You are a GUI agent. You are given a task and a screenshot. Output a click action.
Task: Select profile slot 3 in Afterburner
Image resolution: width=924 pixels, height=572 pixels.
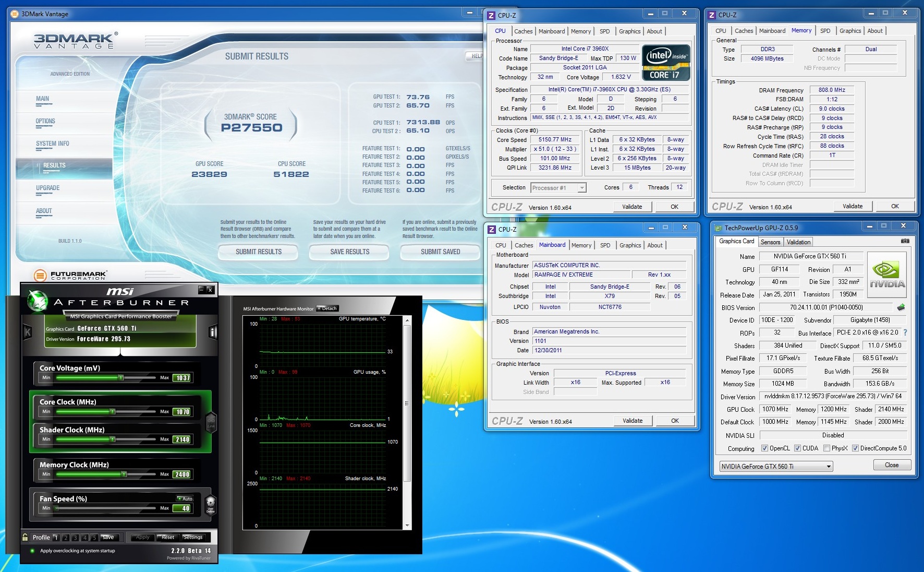coord(75,537)
